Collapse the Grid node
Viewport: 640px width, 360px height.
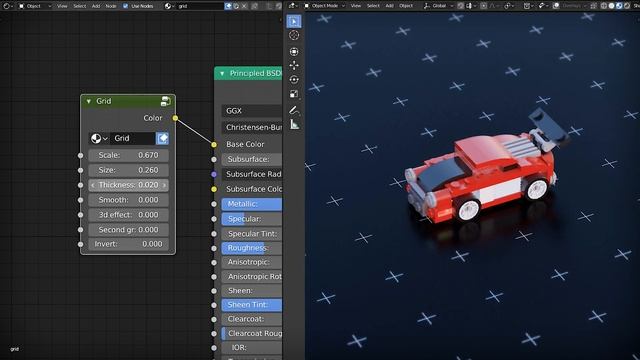point(89,101)
